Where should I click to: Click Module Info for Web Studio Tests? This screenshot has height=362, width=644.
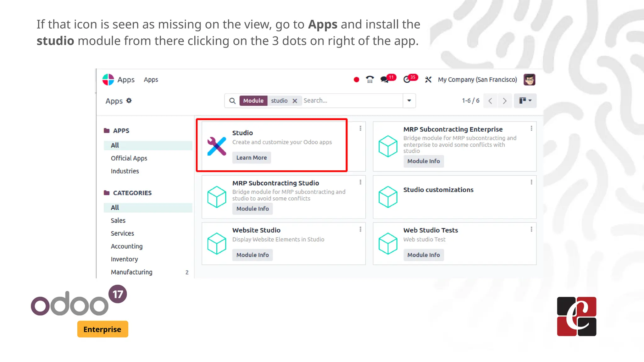click(423, 255)
